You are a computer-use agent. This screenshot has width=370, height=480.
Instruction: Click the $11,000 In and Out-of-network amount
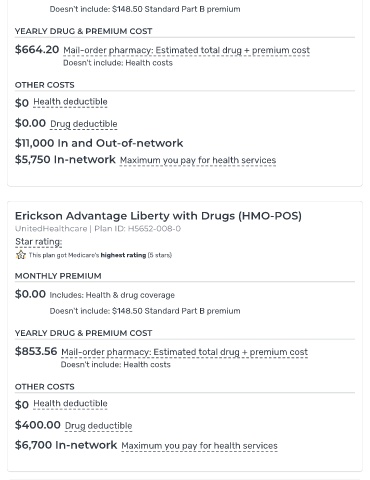(99, 143)
